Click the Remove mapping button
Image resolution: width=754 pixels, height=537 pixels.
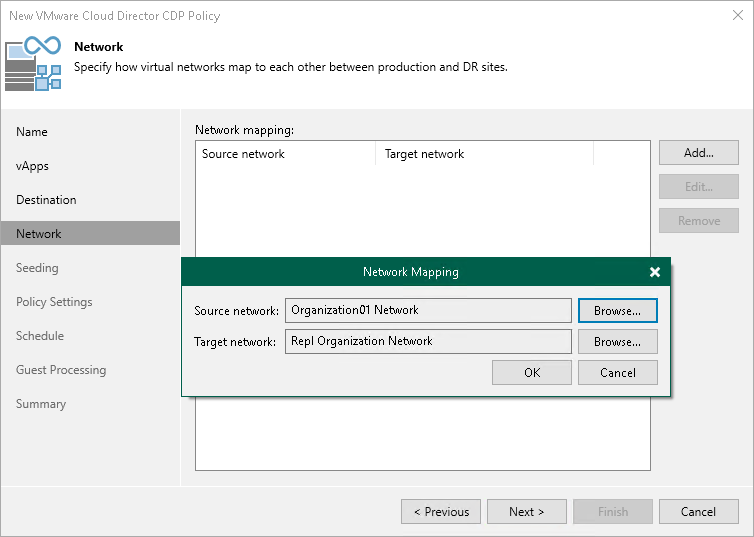[x=699, y=221]
